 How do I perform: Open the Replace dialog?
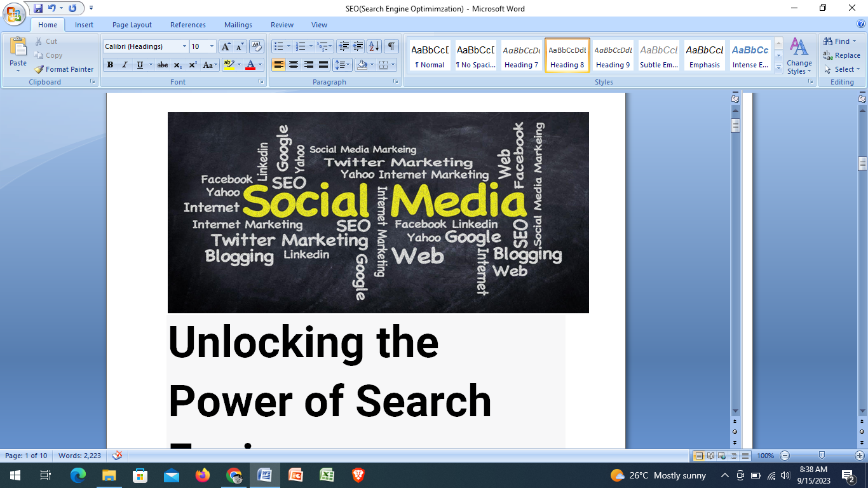pyautogui.click(x=843, y=57)
